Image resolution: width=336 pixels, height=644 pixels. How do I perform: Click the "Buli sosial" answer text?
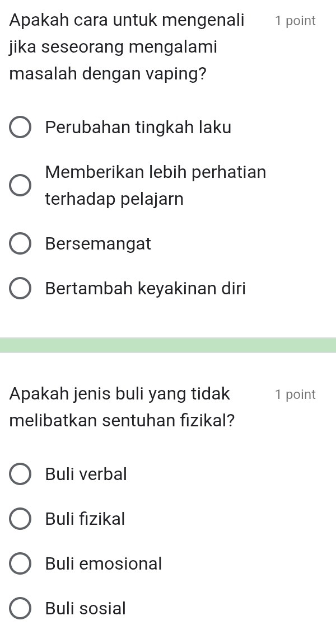click(x=86, y=608)
